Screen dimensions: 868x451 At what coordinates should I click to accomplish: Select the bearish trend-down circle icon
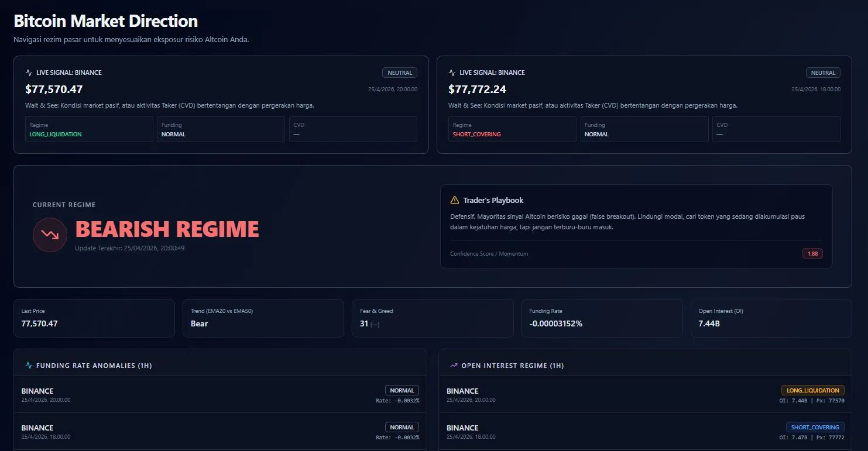(x=50, y=235)
